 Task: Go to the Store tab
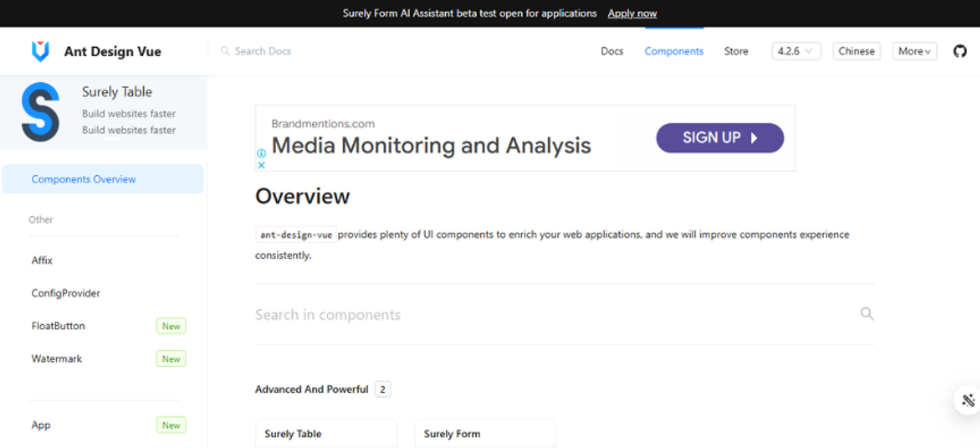736,51
